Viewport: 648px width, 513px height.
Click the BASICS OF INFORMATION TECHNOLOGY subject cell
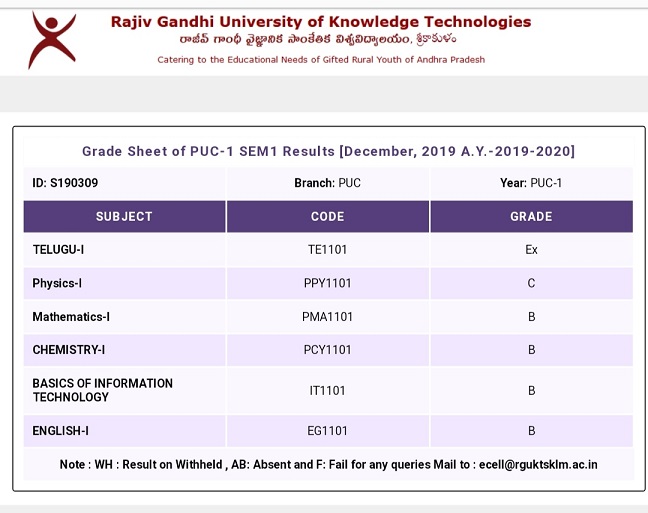click(x=124, y=391)
